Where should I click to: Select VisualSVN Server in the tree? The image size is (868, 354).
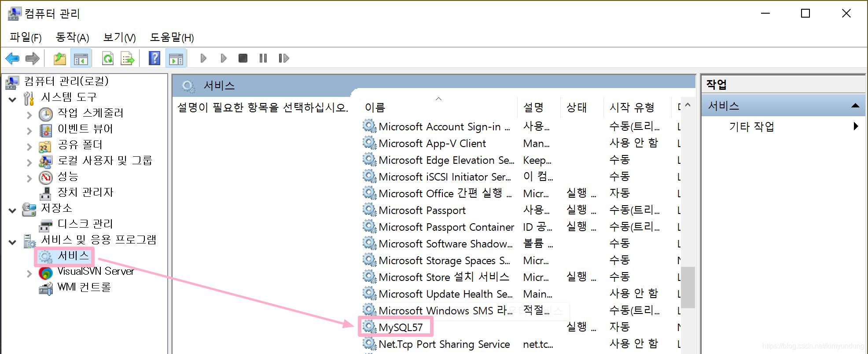pos(96,272)
